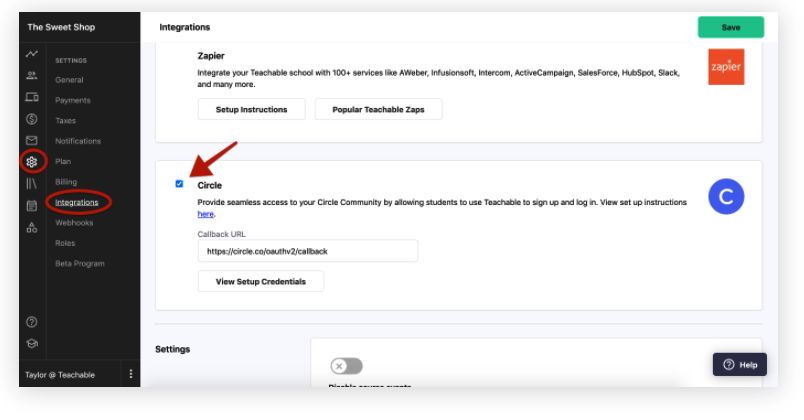Click Taylor @ Teachable account name
This screenshot has height=420, width=804.
60,375
